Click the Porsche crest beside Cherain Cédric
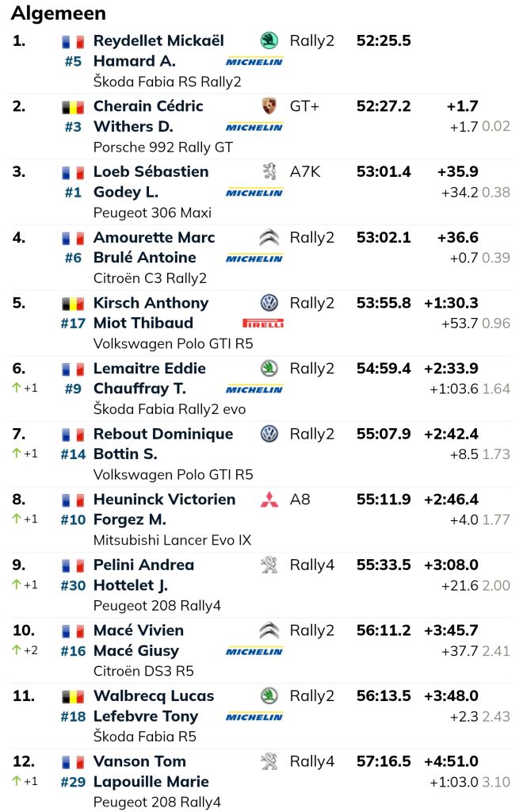The height and width of the screenshot is (812, 523). [x=269, y=106]
